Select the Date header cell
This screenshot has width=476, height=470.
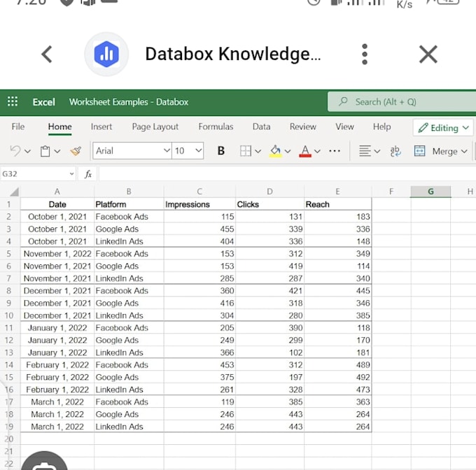point(57,204)
